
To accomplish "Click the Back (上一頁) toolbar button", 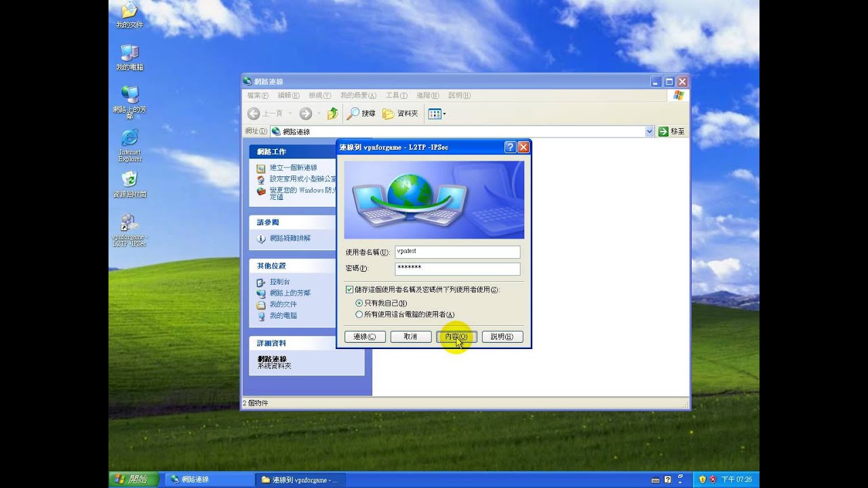I will [265, 114].
